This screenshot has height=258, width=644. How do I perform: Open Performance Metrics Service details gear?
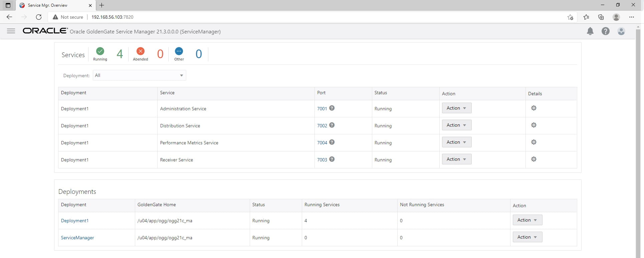534,142
